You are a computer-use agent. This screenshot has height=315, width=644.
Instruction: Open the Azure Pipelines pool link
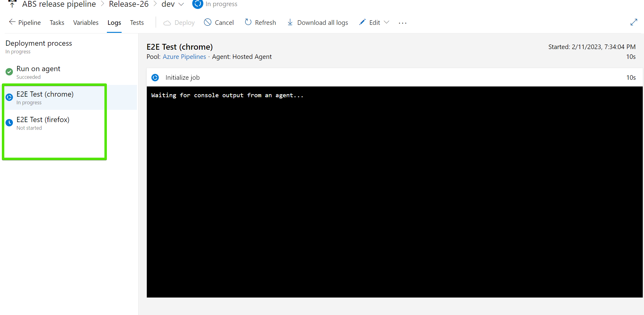[184, 57]
